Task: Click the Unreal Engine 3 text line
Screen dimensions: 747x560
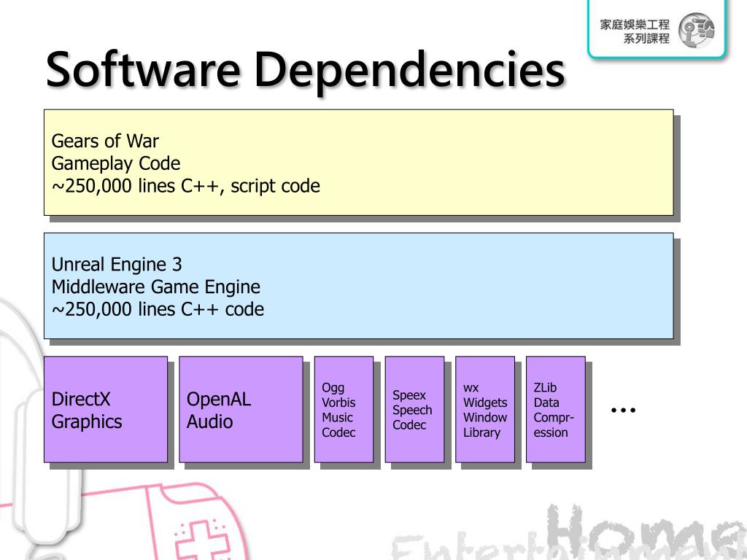Action: pos(117,264)
